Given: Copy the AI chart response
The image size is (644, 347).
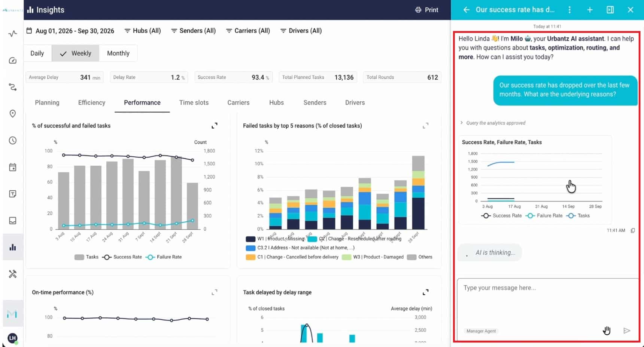Looking at the screenshot, I should [x=633, y=230].
